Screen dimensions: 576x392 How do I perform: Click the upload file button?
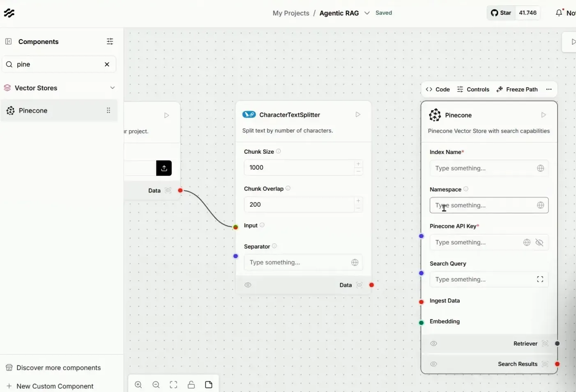pyautogui.click(x=164, y=168)
